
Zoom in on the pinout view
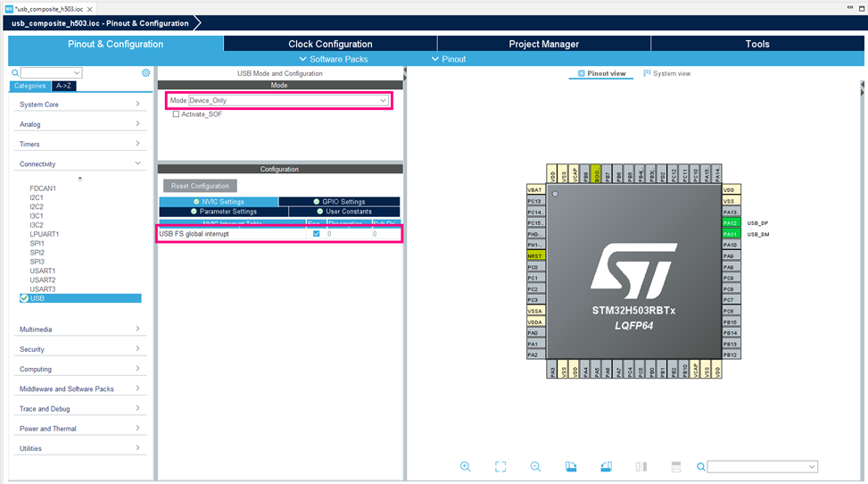click(x=465, y=467)
